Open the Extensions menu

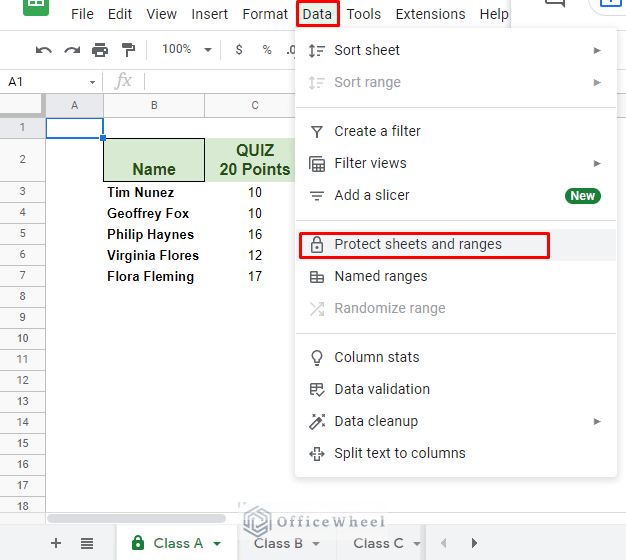[x=430, y=14]
